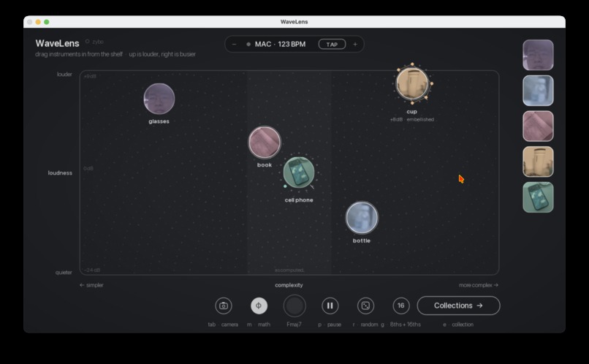Click the 'complexity' axis label

click(289, 285)
